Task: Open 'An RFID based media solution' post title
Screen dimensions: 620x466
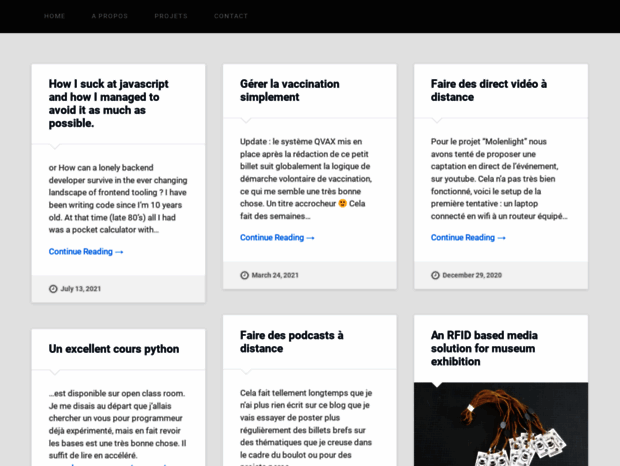Action: [x=484, y=348]
